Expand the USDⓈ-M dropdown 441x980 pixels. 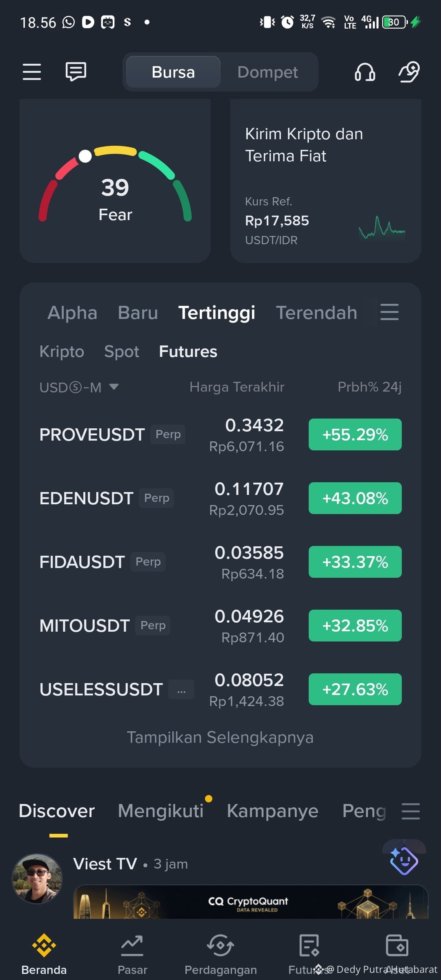79,387
